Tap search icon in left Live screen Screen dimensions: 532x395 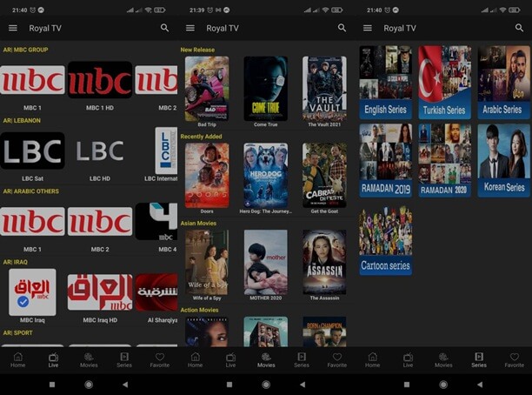pyautogui.click(x=164, y=28)
